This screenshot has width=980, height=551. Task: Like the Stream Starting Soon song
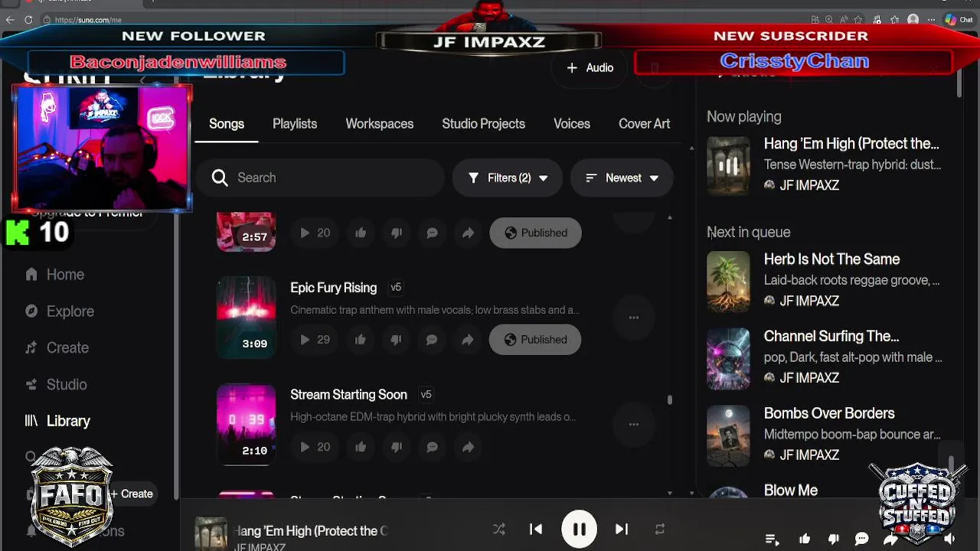[361, 447]
